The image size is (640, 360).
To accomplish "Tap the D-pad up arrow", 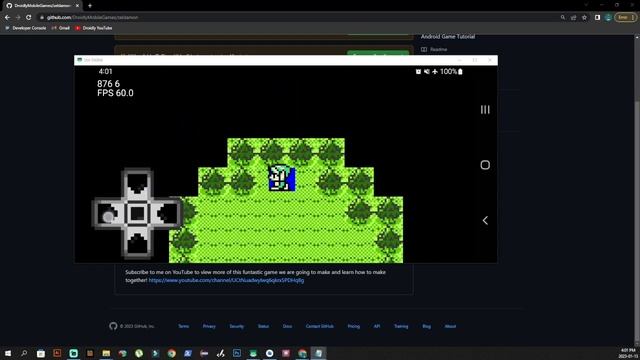I will pyautogui.click(x=138, y=183).
